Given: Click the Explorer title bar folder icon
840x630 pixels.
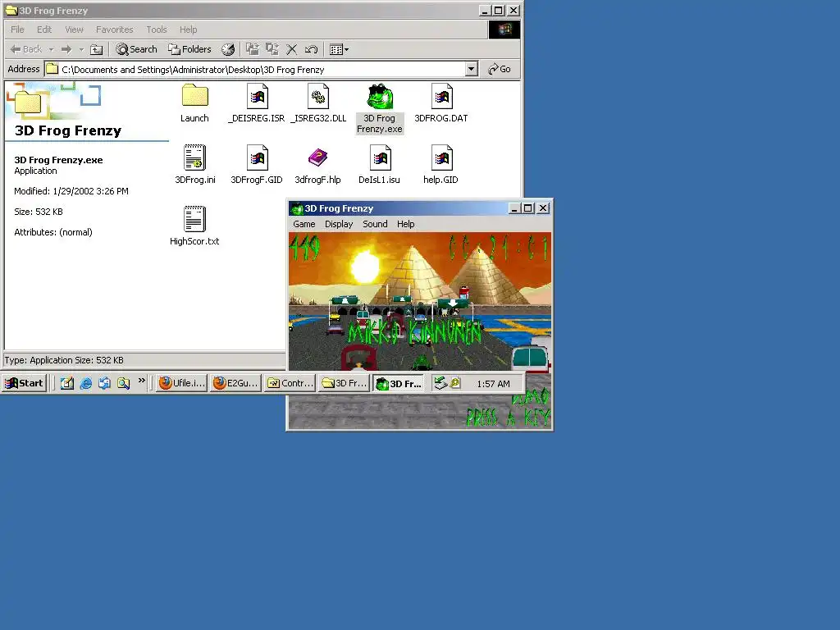Looking at the screenshot, I should click(11, 10).
